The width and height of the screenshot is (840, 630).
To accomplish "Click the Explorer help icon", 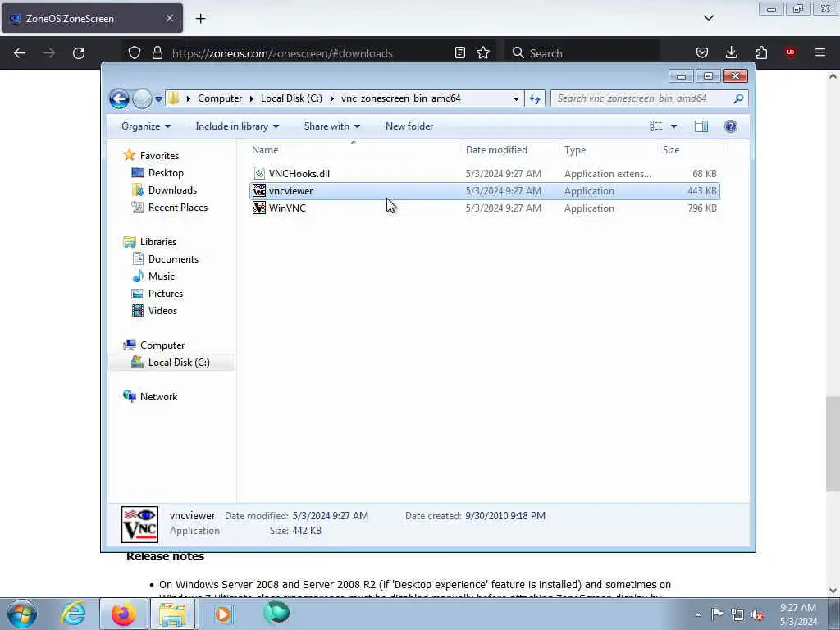I will [730, 126].
